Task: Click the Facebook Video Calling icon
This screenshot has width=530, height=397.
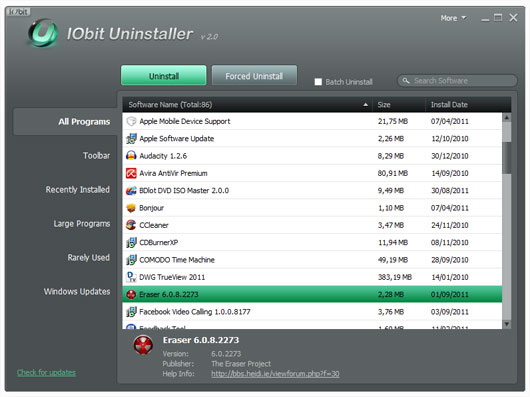Action: [x=131, y=312]
